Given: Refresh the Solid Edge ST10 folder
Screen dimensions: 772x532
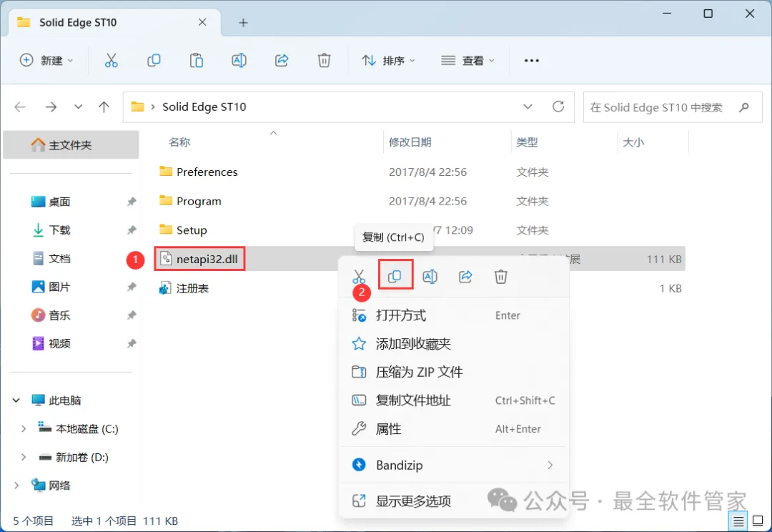Looking at the screenshot, I should (x=558, y=107).
